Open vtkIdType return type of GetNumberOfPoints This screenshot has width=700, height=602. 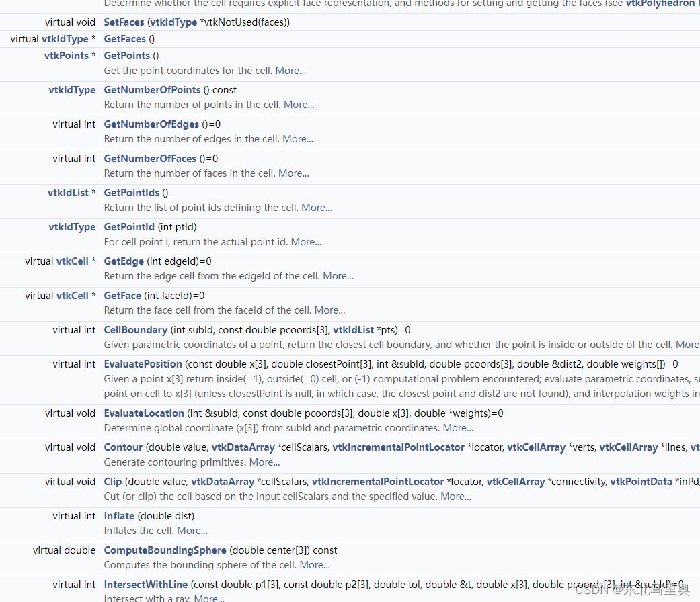[x=73, y=90]
